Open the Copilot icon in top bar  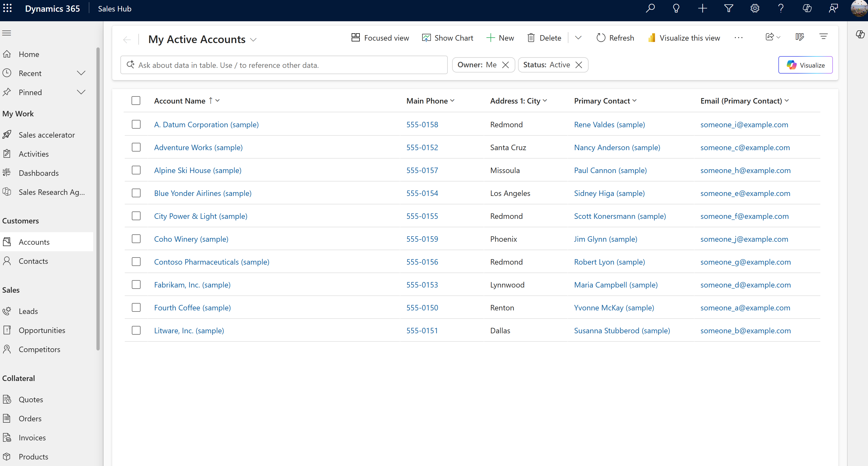coord(807,8)
